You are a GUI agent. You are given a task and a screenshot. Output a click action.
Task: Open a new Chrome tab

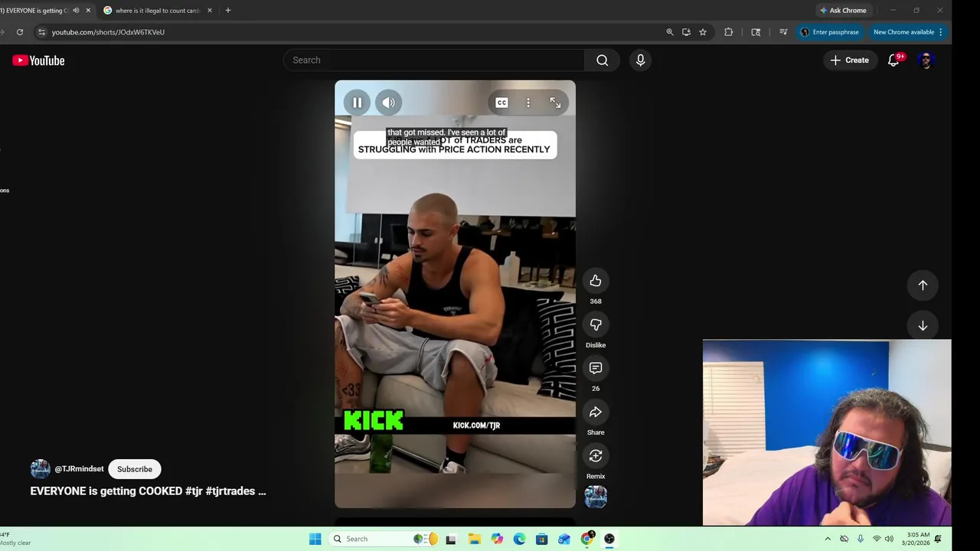tap(227, 11)
